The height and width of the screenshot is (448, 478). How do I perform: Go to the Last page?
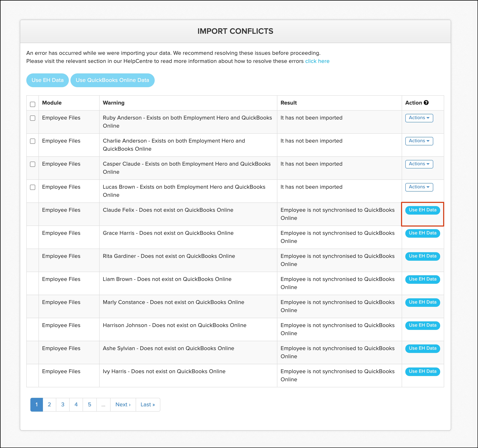[x=148, y=405]
